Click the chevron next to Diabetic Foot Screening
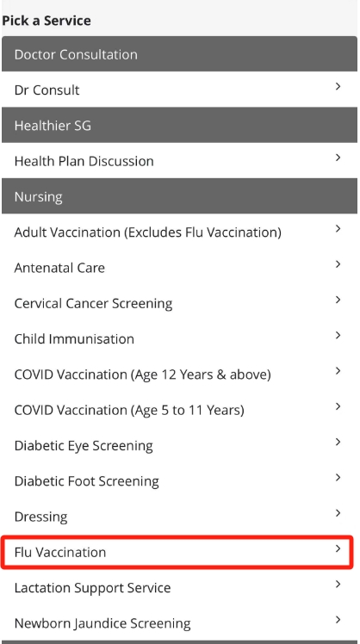Viewport: 360px width, 644px height. point(338,477)
